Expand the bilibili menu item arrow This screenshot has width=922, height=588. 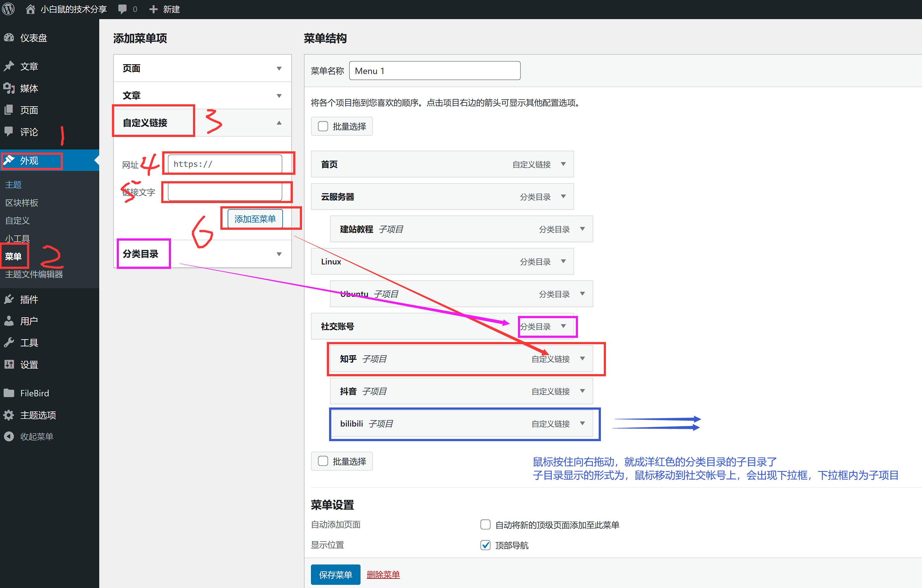coord(582,423)
